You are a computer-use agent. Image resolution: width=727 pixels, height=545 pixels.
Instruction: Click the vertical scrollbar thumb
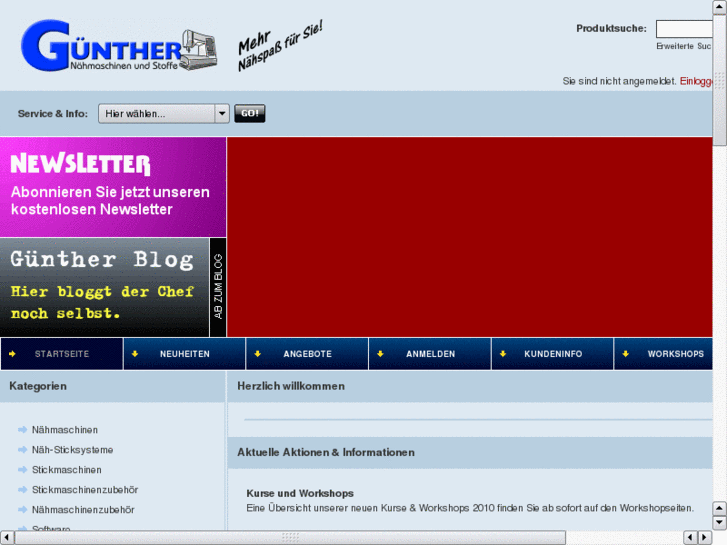(x=720, y=80)
